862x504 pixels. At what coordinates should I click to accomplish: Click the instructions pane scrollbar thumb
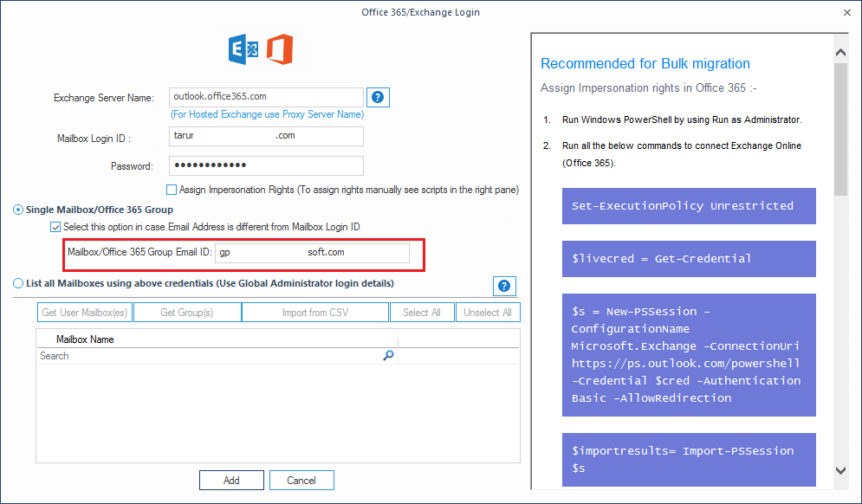840,129
